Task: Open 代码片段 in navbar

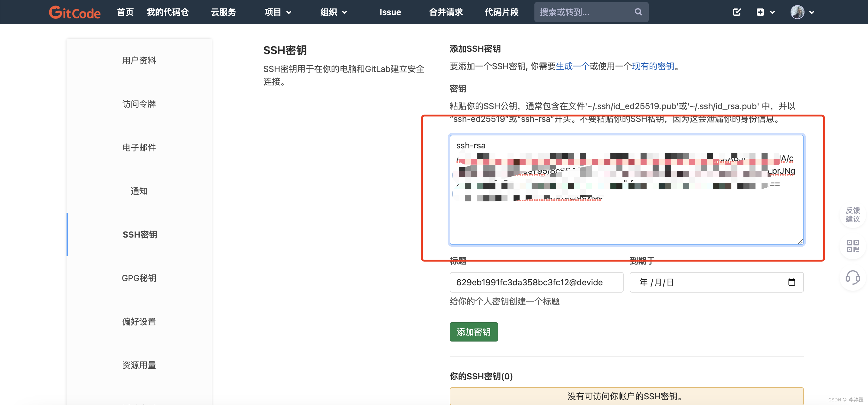Action: 501,12
